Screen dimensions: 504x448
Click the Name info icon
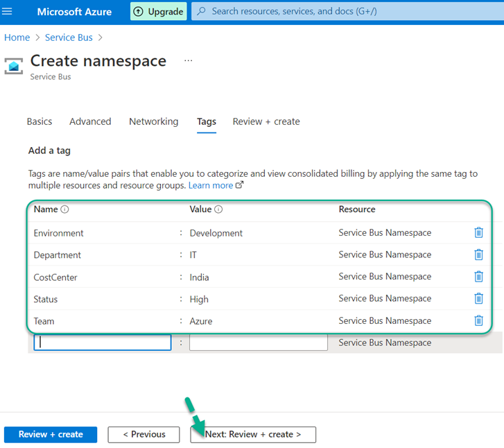coord(64,209)
